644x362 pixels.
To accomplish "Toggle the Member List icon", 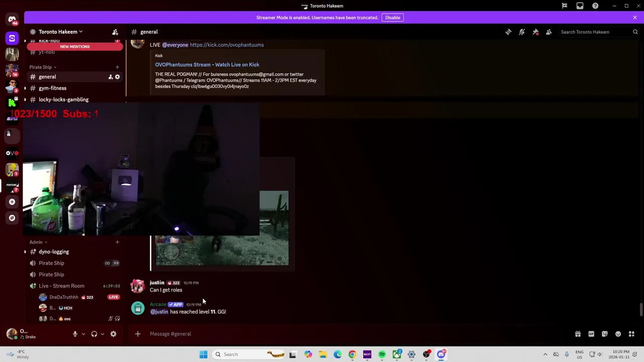I will [x=548, y=32].
